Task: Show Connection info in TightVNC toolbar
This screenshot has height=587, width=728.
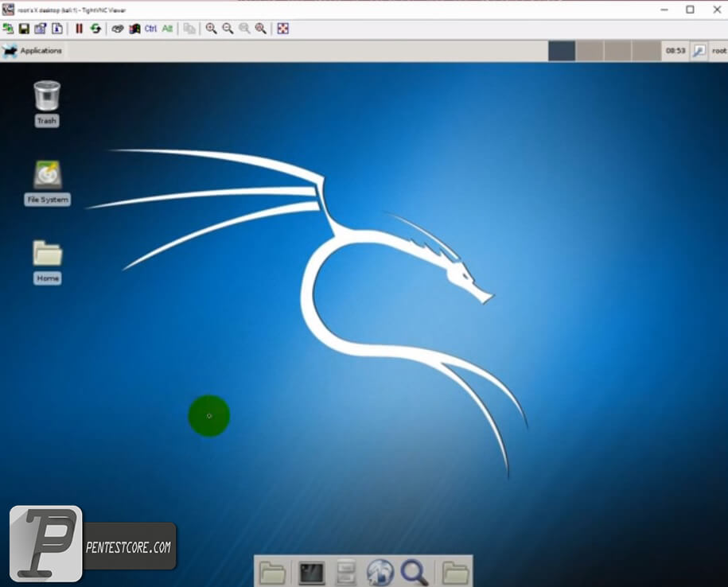Action: [x=57, y=29]
